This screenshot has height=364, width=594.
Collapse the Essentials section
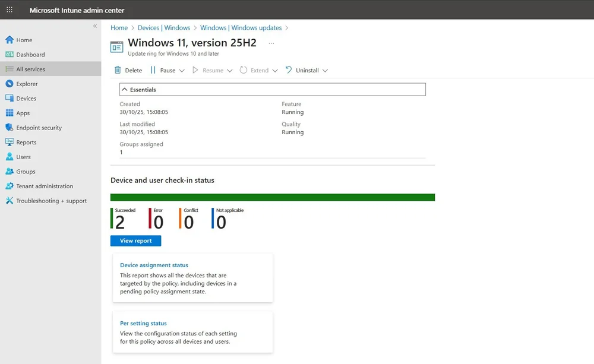(273, 90)
